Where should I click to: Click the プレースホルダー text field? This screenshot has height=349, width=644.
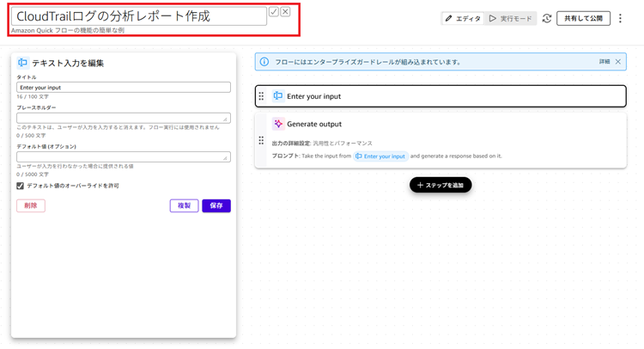[x=123, y=119]
